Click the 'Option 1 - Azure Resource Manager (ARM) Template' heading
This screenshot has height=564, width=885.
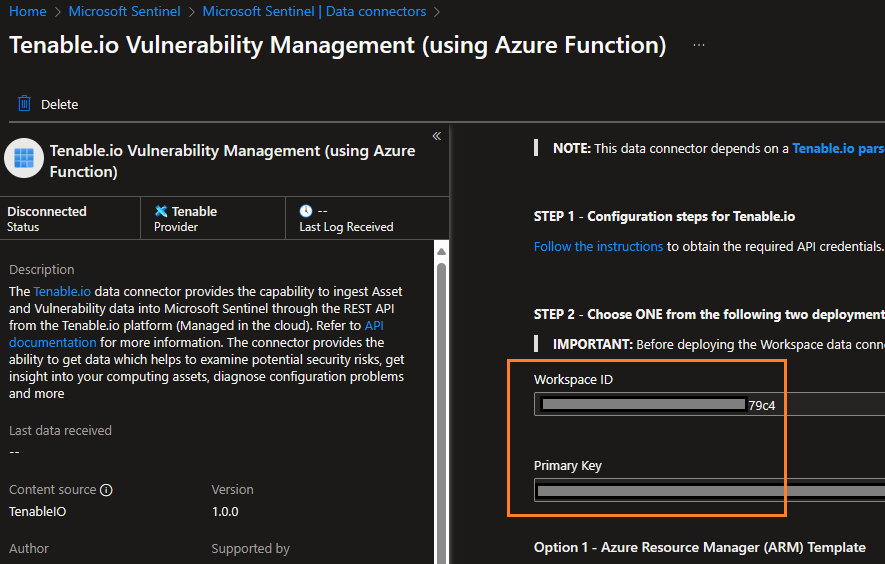pyautogui.click(x=700, y=548)
